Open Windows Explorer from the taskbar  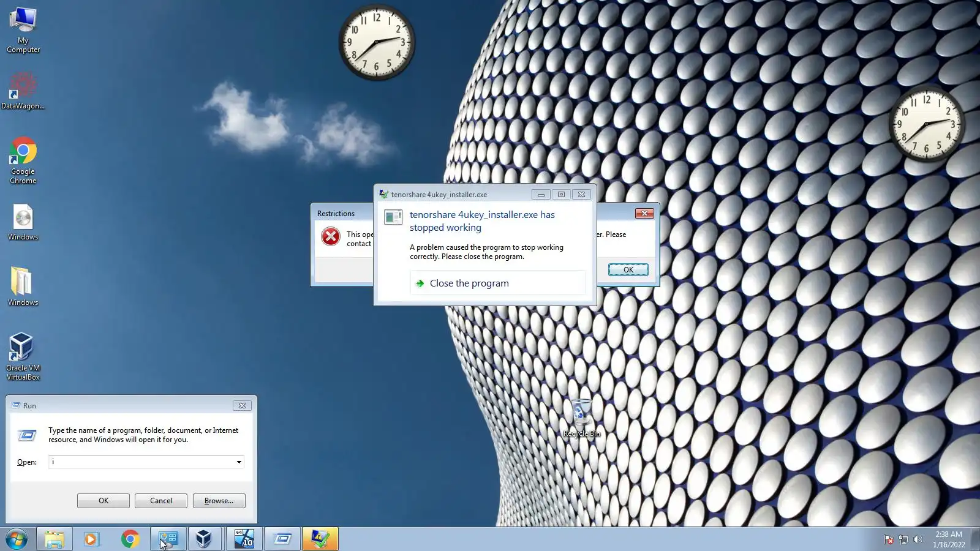(x=55, y=539)
